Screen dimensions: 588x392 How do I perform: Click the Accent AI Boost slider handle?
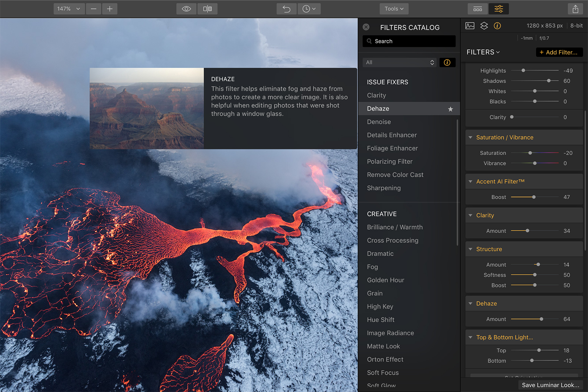[534, 197]
